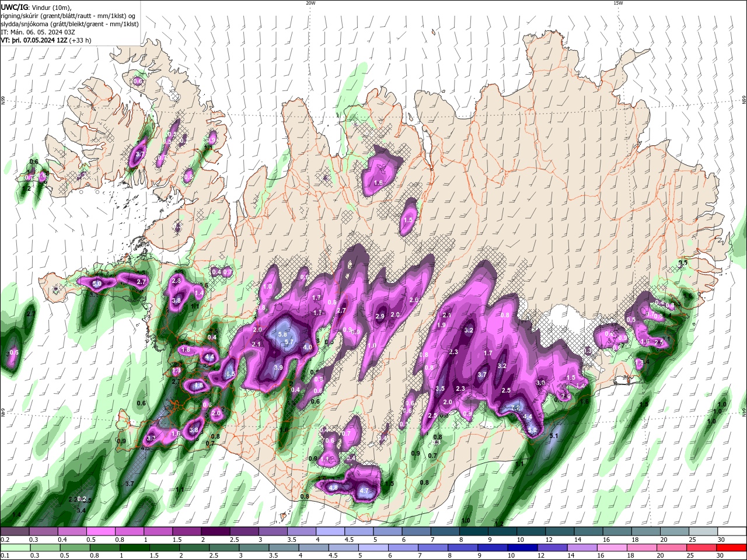Click the 5.0 value on the western peninsula

(x=97, y=283)
